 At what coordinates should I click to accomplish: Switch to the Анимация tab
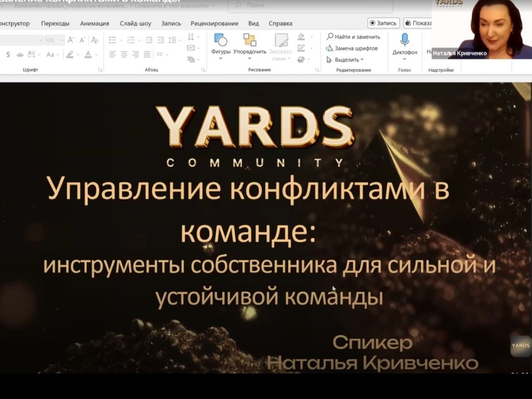click(x=94, y=23)
